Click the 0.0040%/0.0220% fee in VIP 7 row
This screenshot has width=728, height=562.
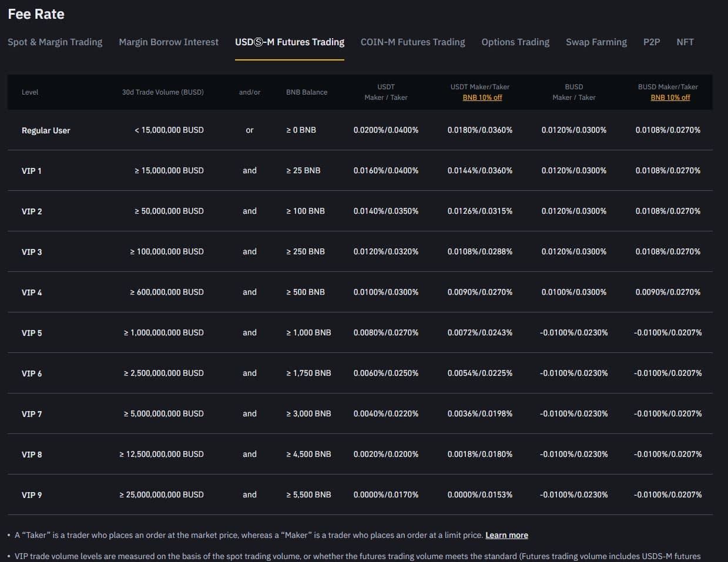386,413
